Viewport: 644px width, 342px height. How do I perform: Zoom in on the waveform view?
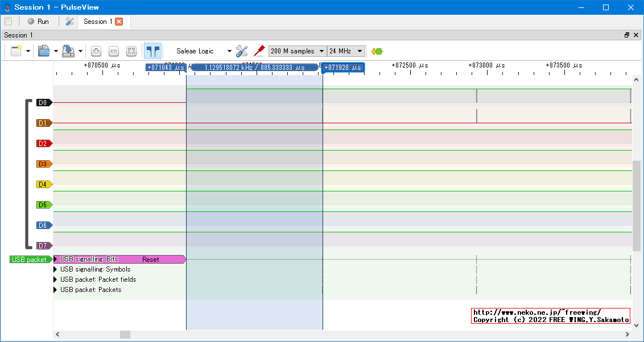click(x=96, y=51)
